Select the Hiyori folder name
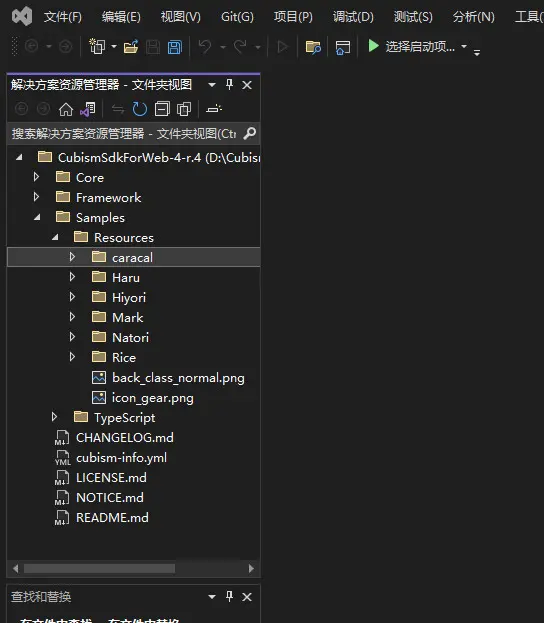544x623 pixels. [129, 298]
